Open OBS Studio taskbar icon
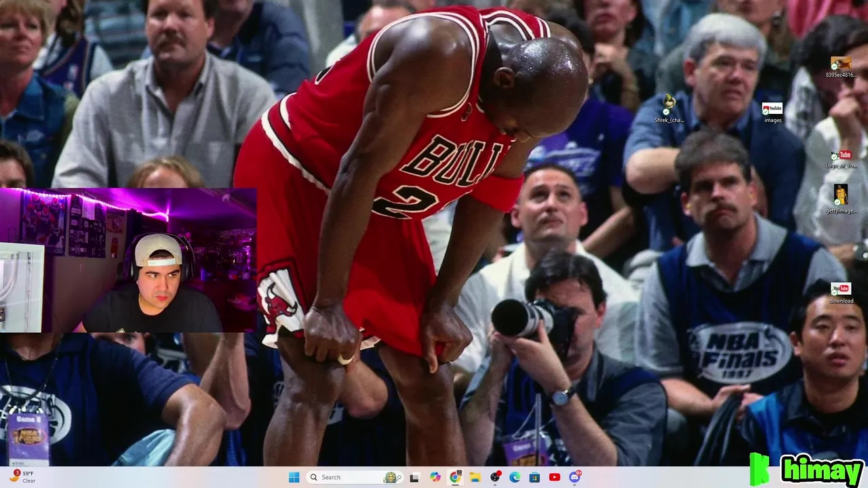 (495, 477)
